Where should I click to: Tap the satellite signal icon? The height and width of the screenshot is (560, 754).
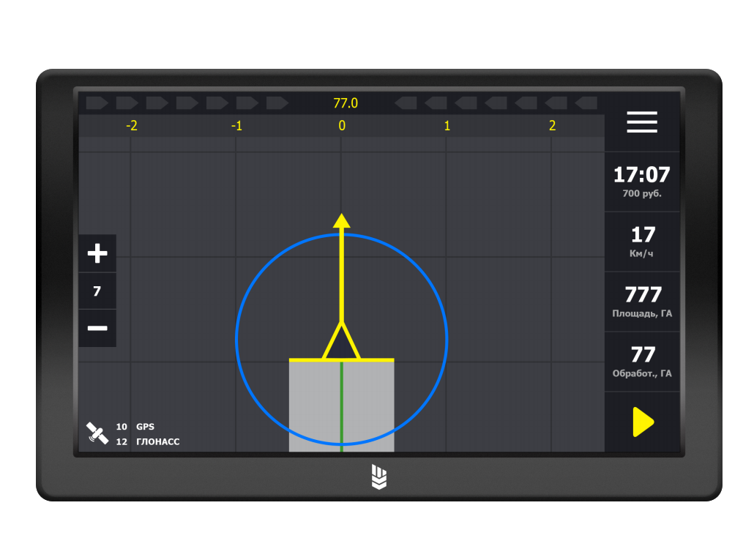(x=97, y=433)
